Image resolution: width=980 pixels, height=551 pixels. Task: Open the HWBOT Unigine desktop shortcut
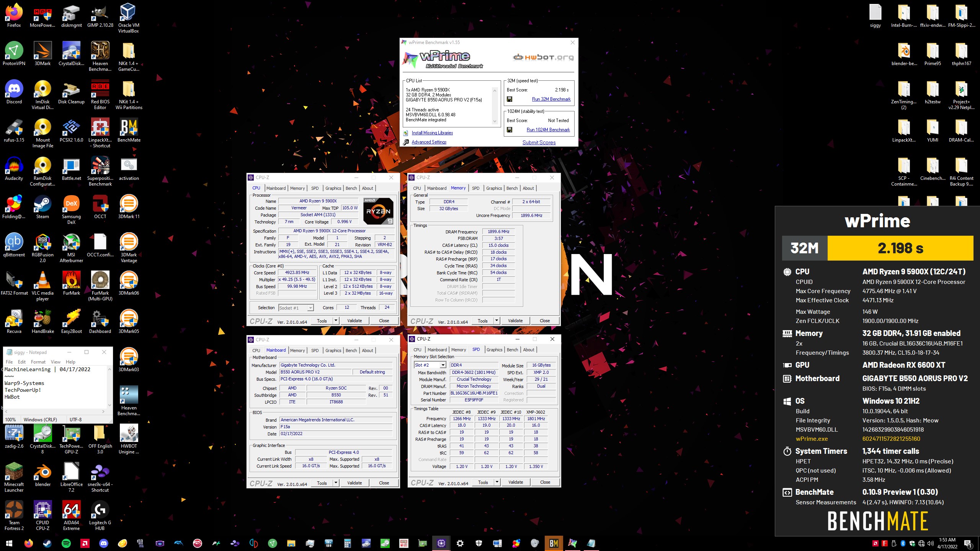tap(129, 440)
